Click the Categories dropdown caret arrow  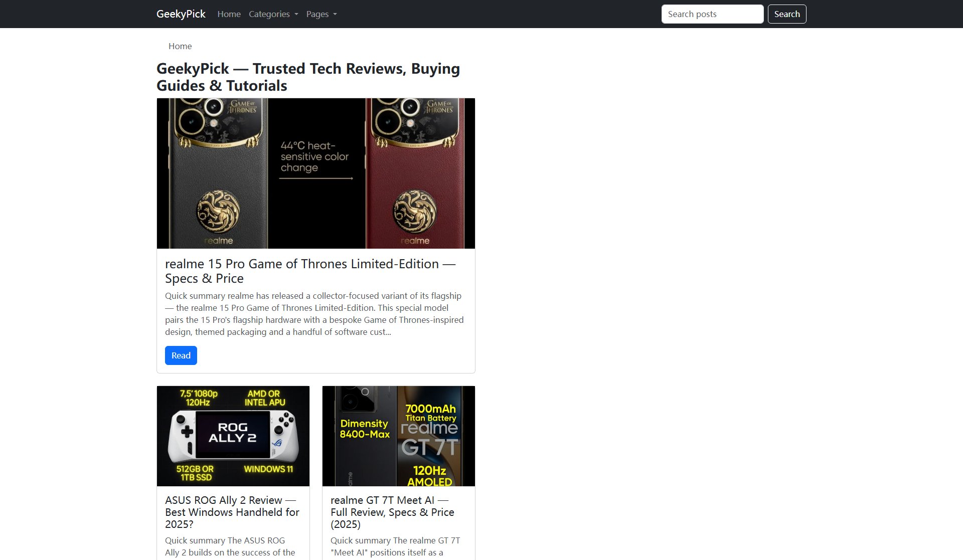296,15
